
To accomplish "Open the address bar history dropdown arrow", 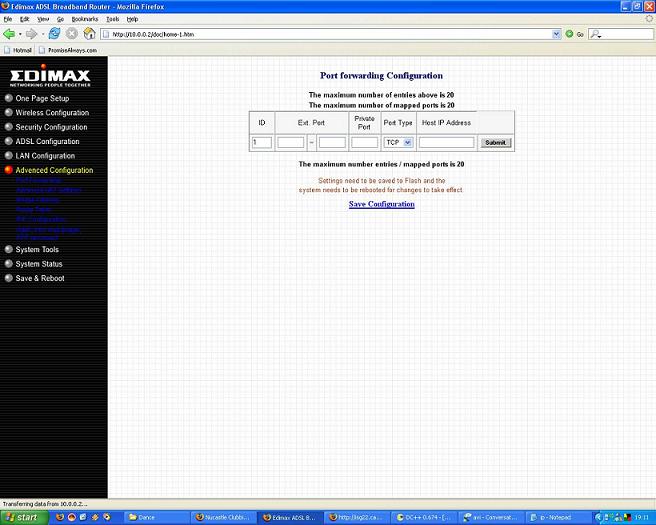I will pyautogui.click(x=556, y=33).
